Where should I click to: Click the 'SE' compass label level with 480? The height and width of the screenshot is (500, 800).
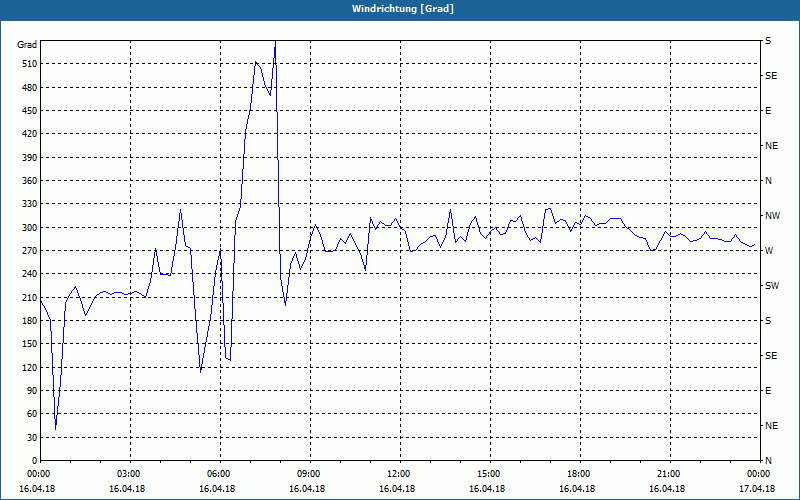771,76
